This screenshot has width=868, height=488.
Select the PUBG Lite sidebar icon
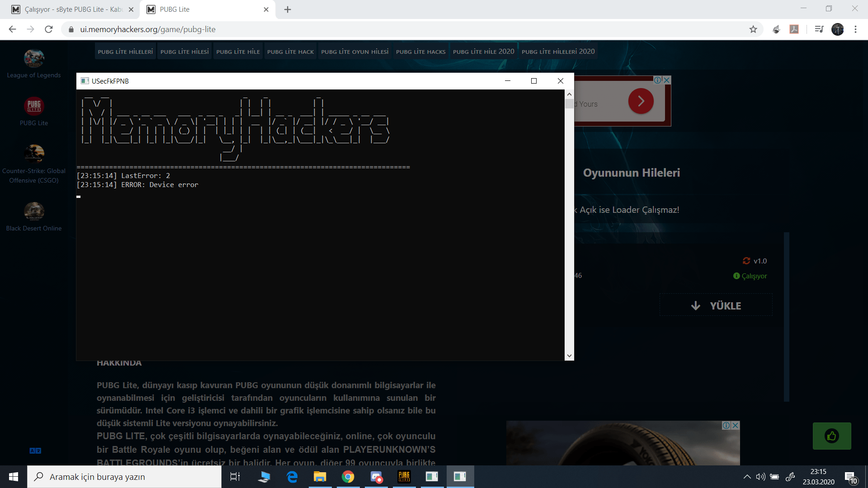coord(34,106)
